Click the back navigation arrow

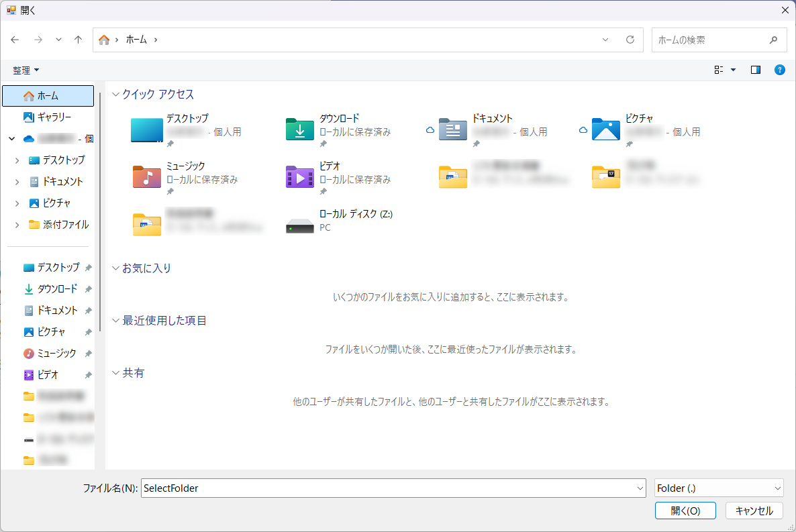15,40
